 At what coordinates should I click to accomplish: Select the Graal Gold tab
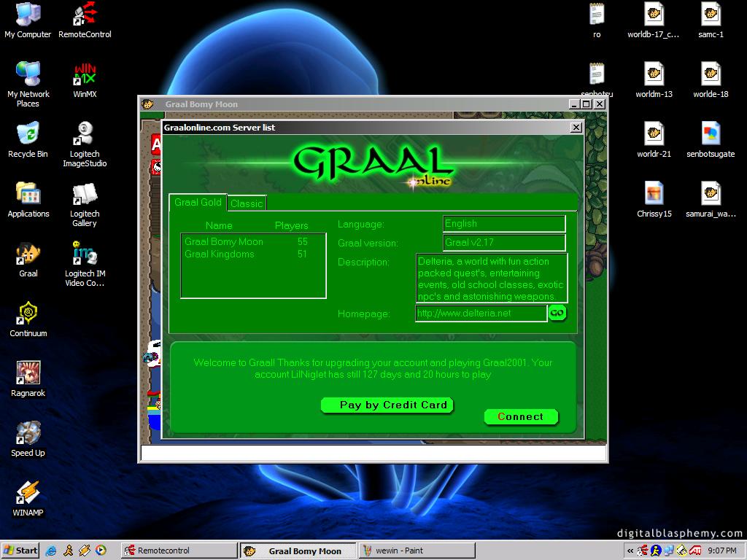(198, 203)
